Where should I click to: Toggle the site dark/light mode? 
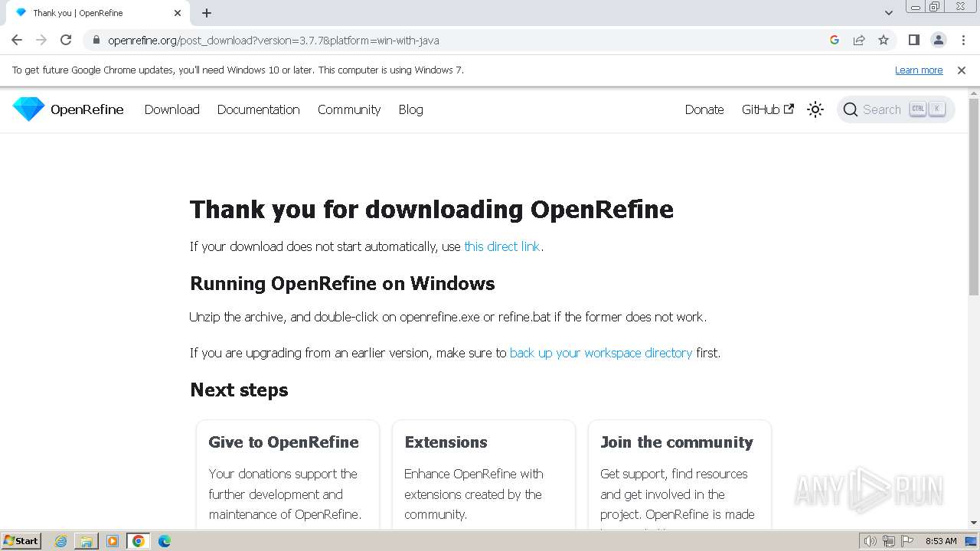[815, 109]
